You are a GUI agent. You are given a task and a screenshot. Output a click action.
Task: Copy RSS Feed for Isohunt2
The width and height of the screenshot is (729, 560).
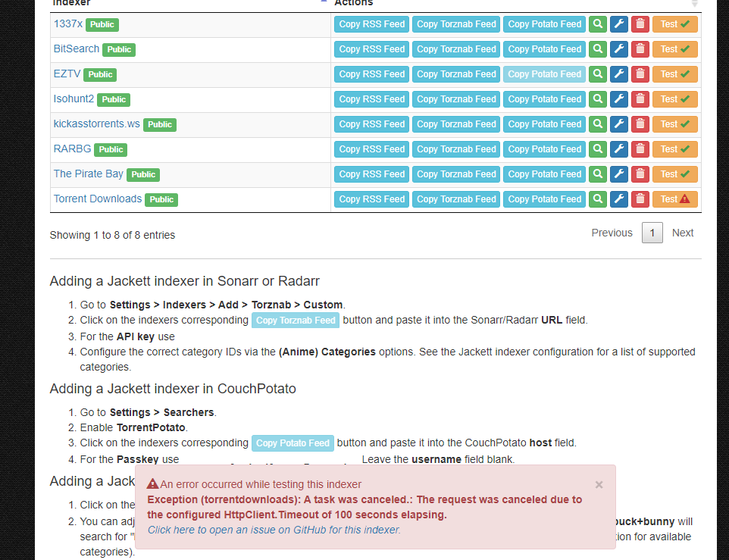(x=371, y=99)
